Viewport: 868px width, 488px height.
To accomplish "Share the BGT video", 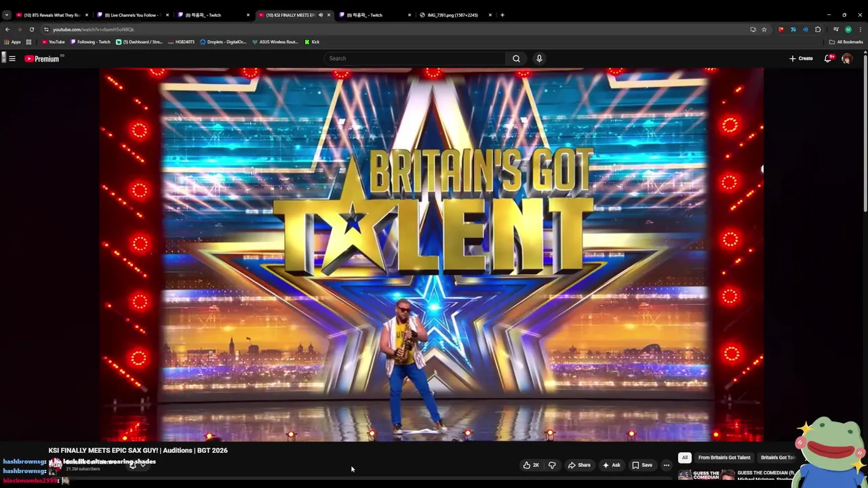I will pyautogui.click(x=579, y=465).
